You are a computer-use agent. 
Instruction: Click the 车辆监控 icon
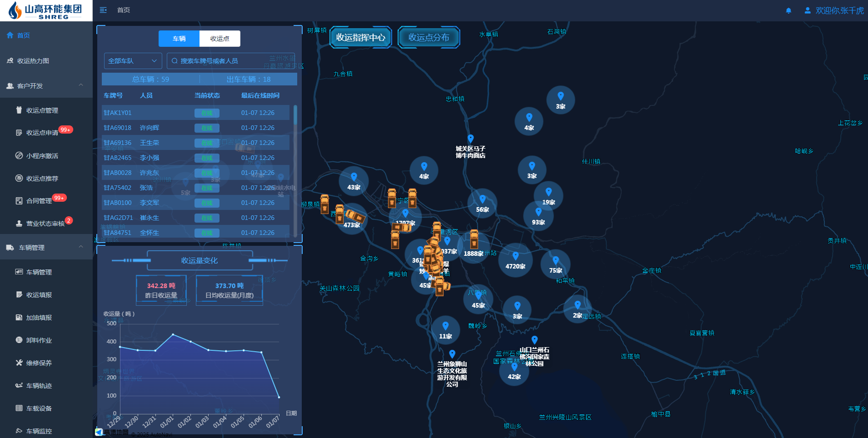19,431
